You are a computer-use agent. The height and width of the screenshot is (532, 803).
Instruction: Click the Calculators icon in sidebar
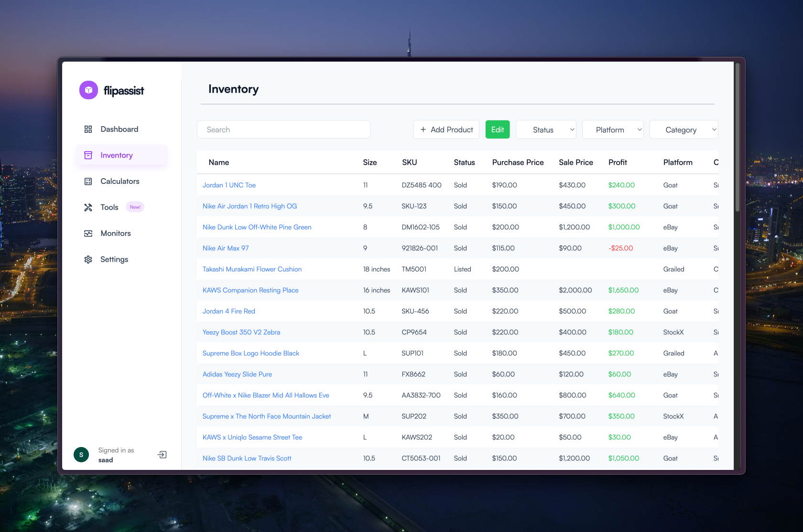[88, 181]
